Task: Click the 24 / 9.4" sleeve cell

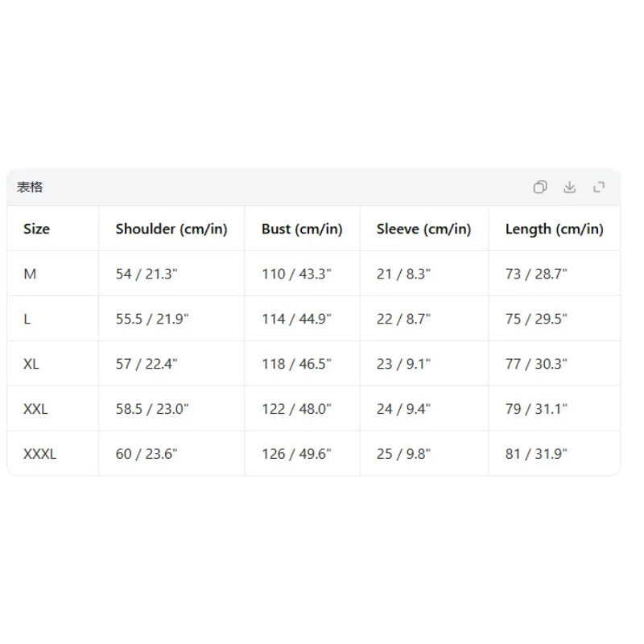Action: coord(424,409)
